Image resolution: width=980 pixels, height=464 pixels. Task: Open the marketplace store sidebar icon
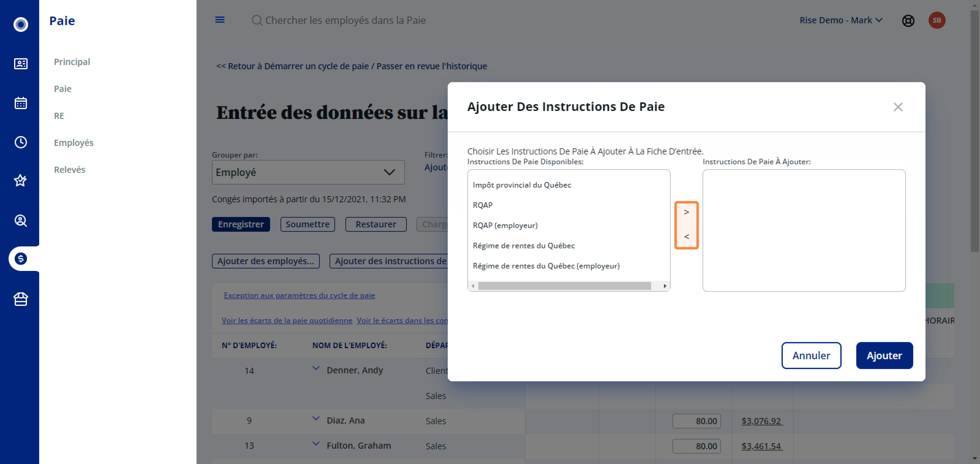(x=21, y=299)
